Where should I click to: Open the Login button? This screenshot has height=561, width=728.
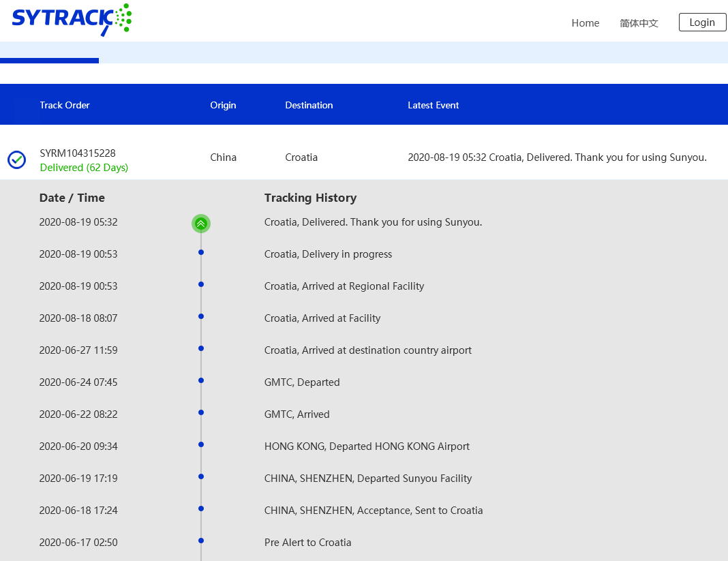(702, 22)
